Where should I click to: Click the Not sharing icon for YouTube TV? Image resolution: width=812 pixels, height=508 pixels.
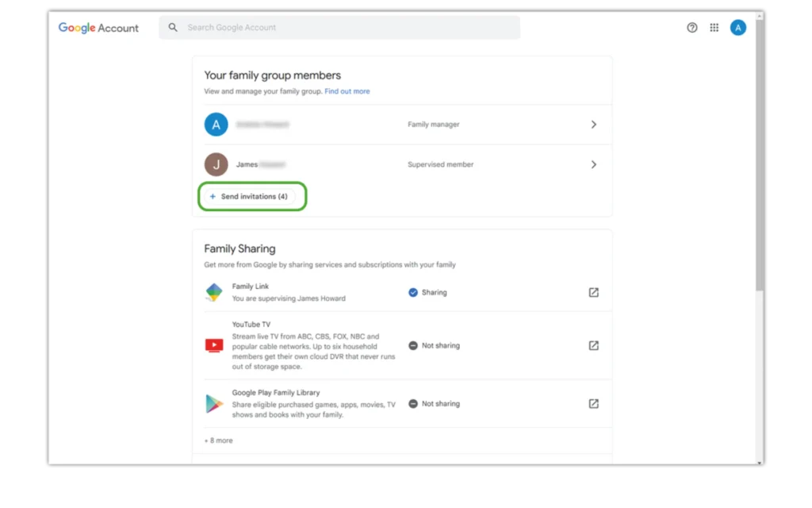click(412, 345)
